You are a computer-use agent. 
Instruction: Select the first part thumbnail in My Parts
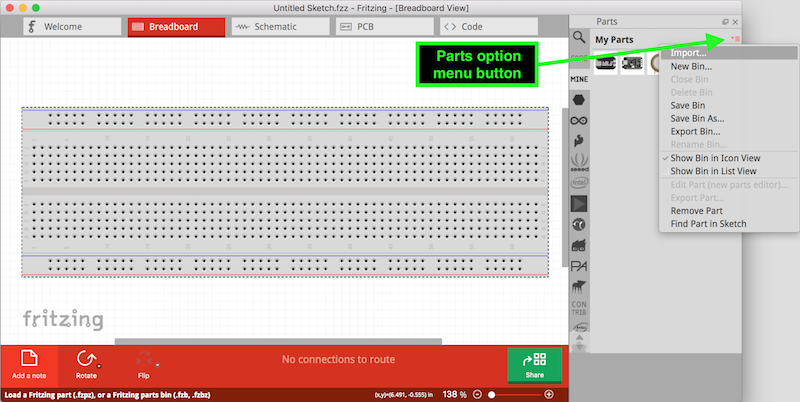[605, 63]
